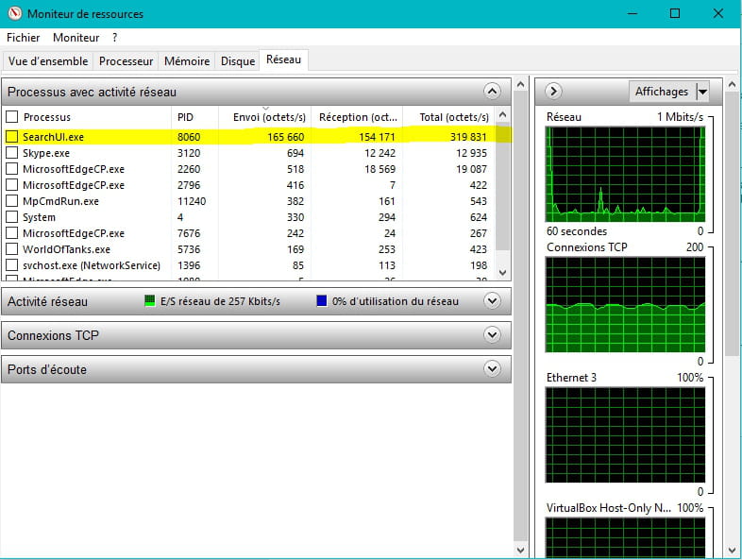Switch to the Processeur tab
The width and height of the screenshot is (742, 560).
[126, 61]
